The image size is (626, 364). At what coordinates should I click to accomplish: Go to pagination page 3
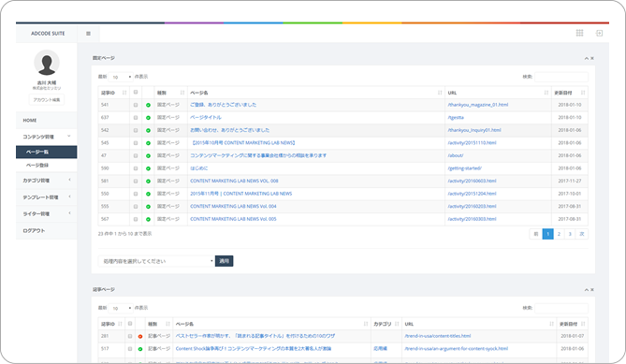coord(570,234)
